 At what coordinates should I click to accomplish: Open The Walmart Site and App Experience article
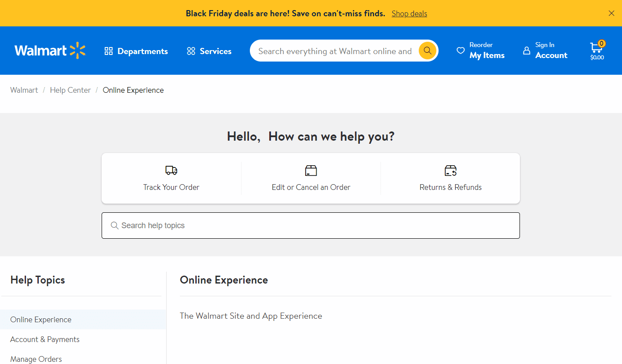[251, 316]
